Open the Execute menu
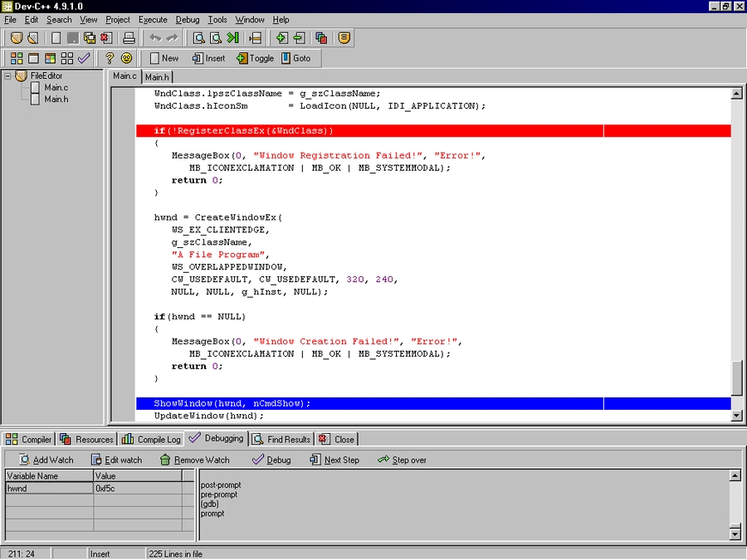This screenshot has width=747, height=560. coord(152,19)
